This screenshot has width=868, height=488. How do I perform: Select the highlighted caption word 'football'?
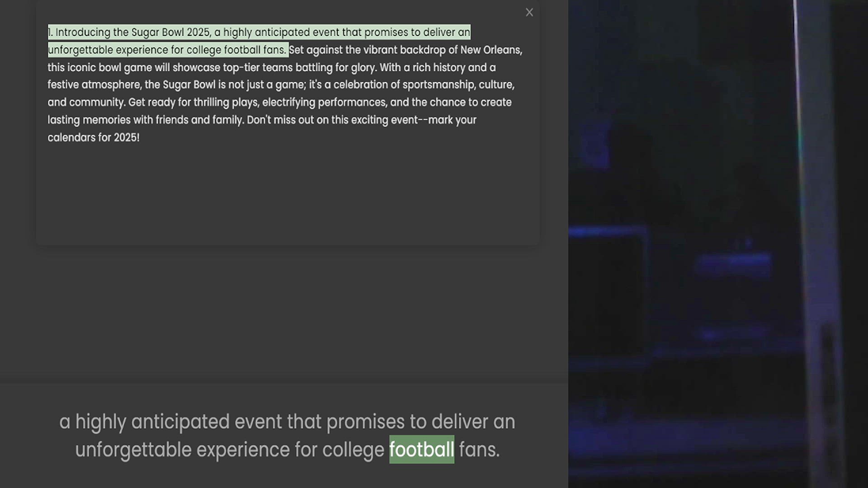coord(422,450)
